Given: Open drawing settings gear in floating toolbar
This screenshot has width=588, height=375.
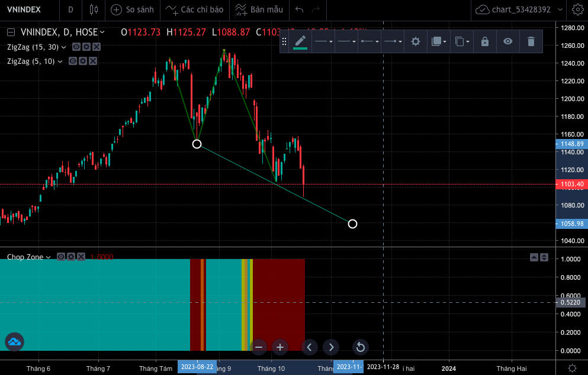Looking at the screenshot, I should (x=415, y=41).
